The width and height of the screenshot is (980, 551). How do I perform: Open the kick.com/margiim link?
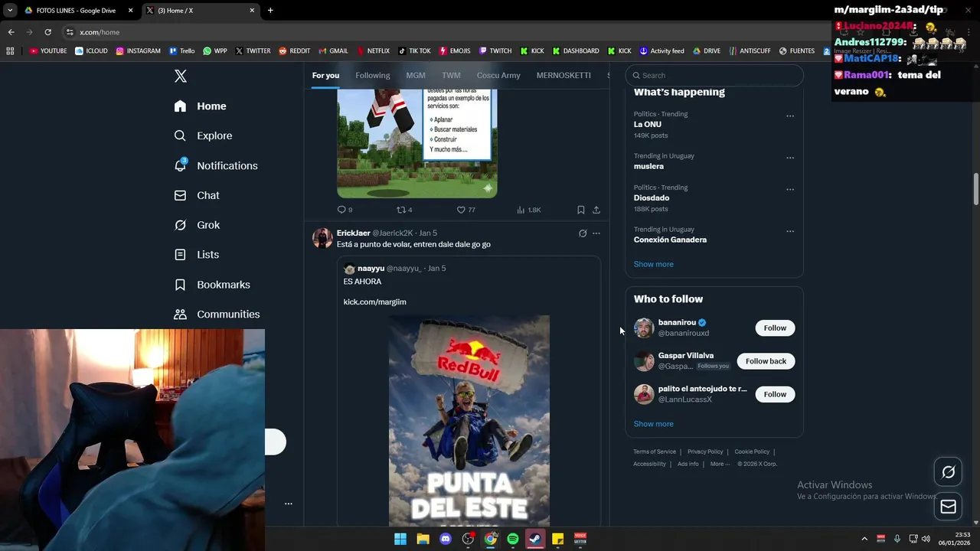pyautogui.click(x=375, y=302)
